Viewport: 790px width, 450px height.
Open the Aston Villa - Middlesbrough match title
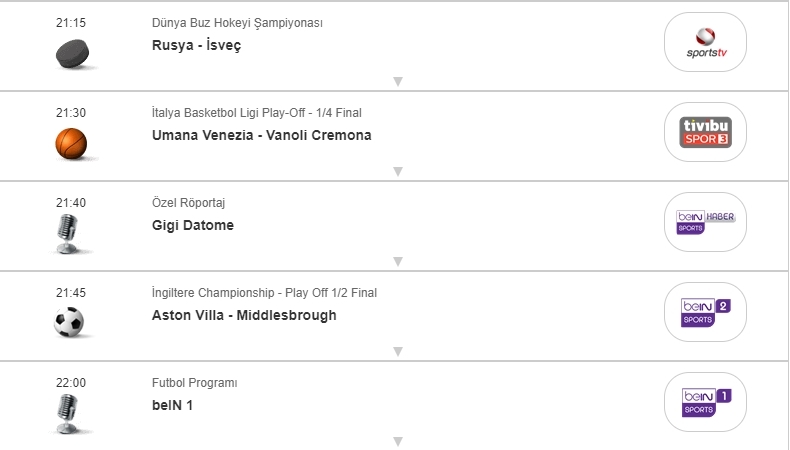coord(244,315)
